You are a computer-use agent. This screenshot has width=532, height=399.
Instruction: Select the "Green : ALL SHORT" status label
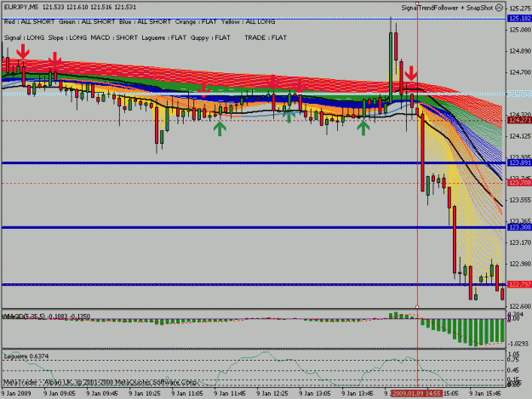[x=87, y=22]
